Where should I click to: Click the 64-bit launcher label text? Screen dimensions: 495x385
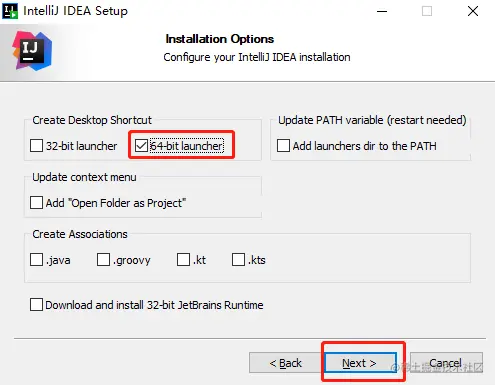(x=186, y=146)
